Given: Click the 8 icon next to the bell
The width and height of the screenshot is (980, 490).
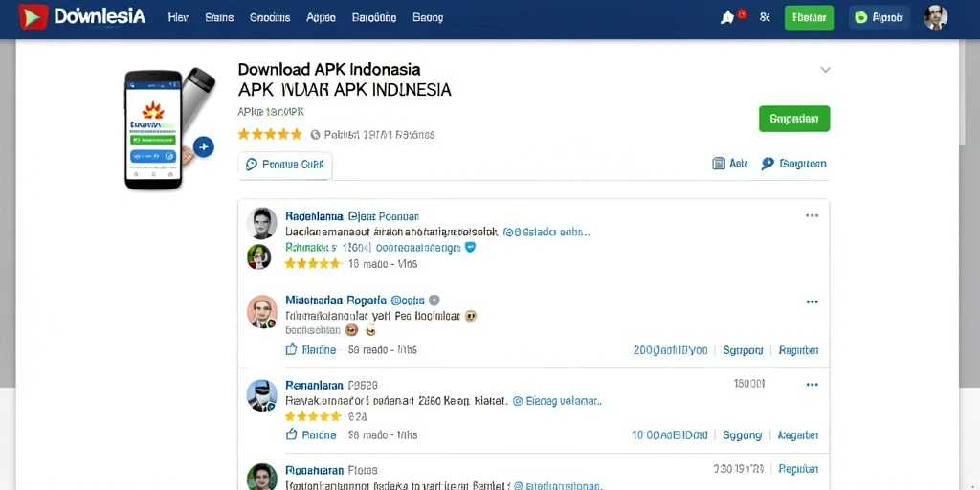Looking at the screenshot, I should [765, 17].
